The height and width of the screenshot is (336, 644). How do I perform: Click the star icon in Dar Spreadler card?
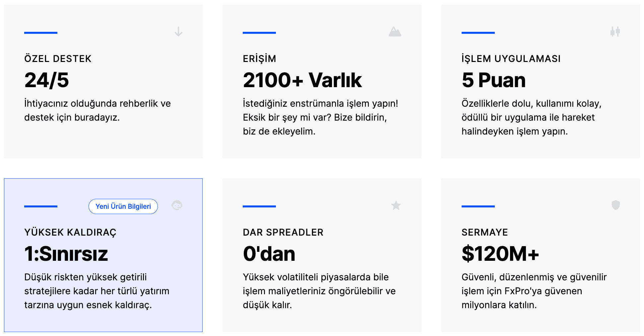click(396, 205)
